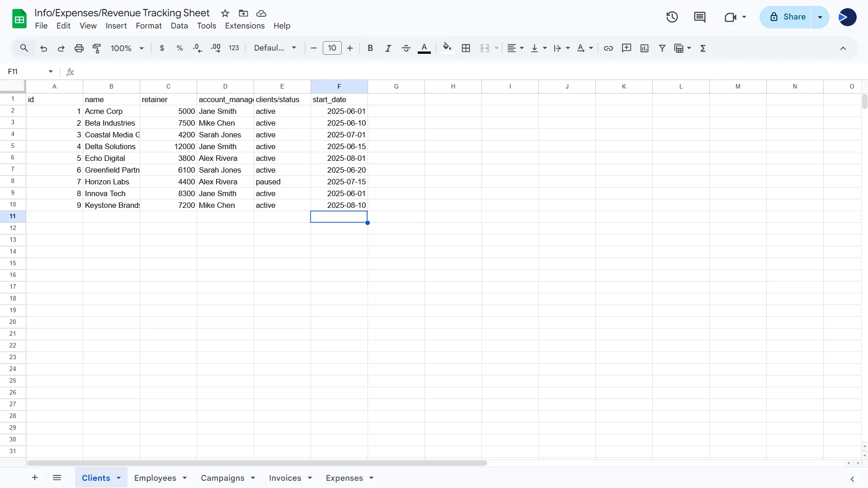This screenshot has width=868, height=488.
Task: Open version history
Action: (x=672, y=17)
